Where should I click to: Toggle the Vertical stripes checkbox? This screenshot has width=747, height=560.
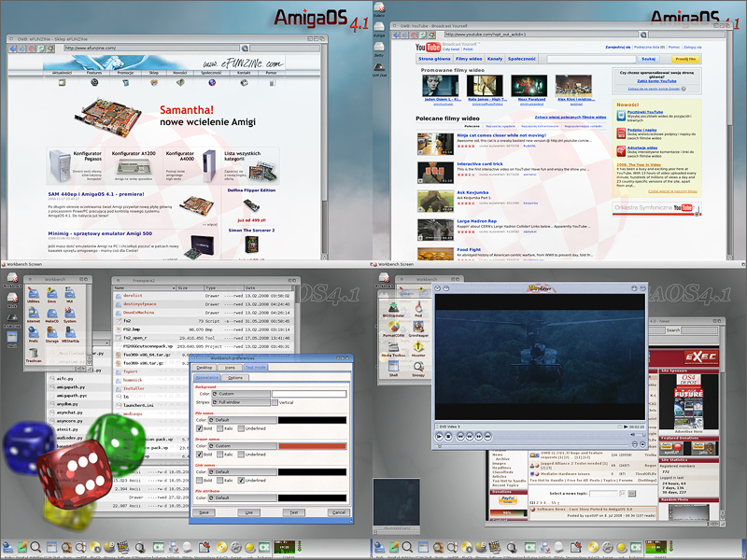coord(275,402)
